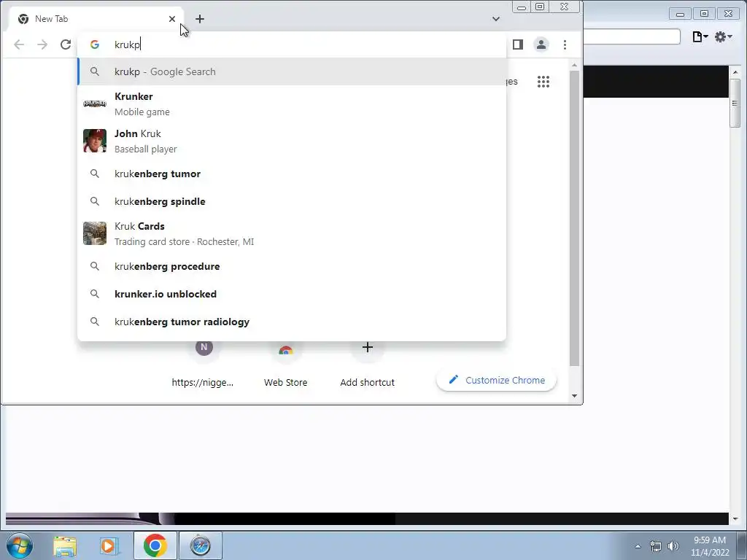The width and height of the screenshot is (747, 560).
Task: Open the Google apps grid
Action: coord(543,82)
